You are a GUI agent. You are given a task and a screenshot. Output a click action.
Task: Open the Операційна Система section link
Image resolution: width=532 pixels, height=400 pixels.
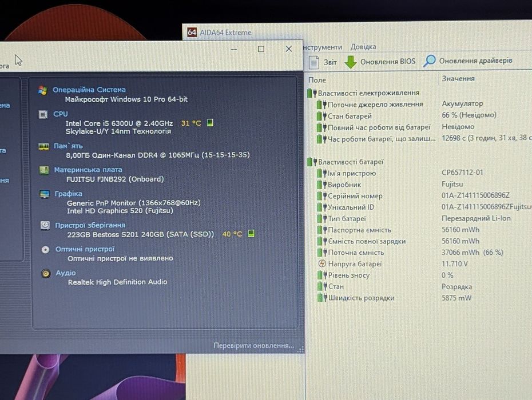coord(89,90)
